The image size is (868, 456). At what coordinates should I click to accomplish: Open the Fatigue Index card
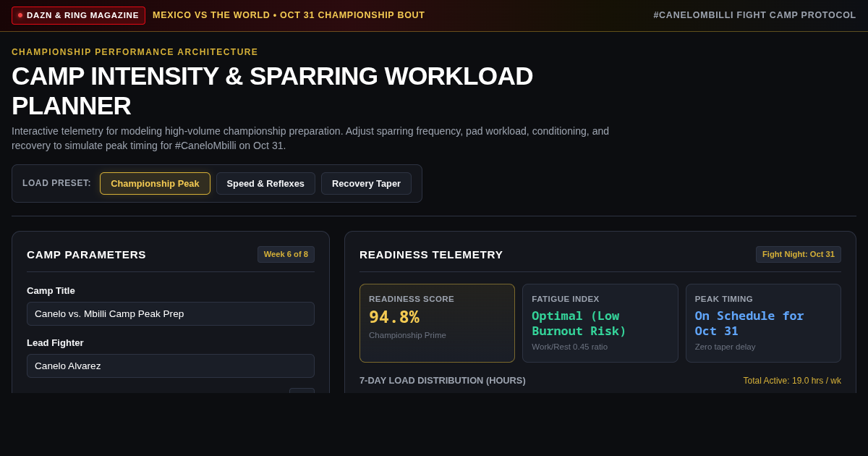point(600,323)
